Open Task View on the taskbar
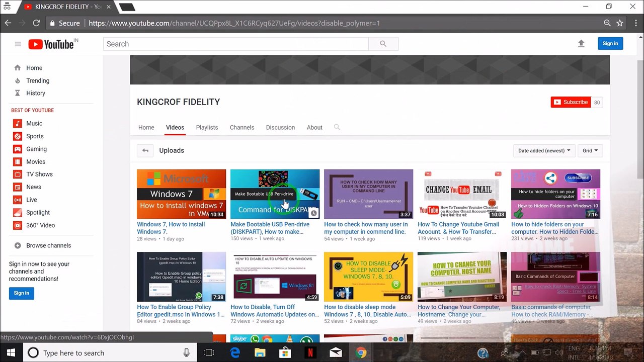Image resolution: width=644 pixels, height=362 pixels. click(x=209, y=353)
